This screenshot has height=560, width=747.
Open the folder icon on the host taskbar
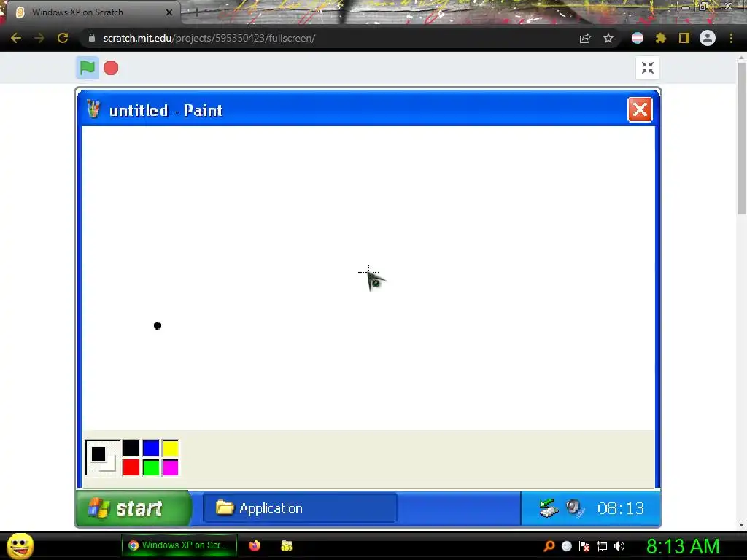pos(286,545)
